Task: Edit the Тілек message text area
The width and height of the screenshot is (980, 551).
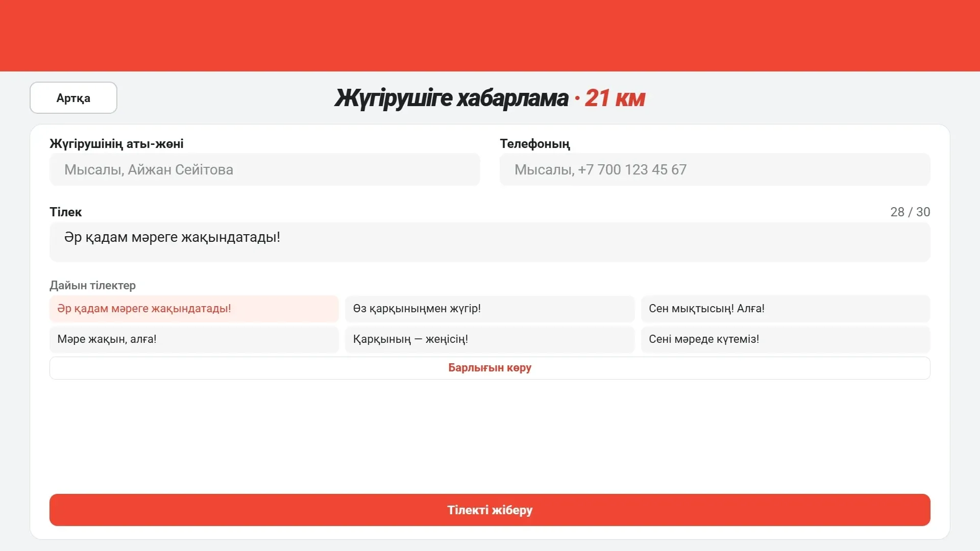Action: [x=489, y=242]
